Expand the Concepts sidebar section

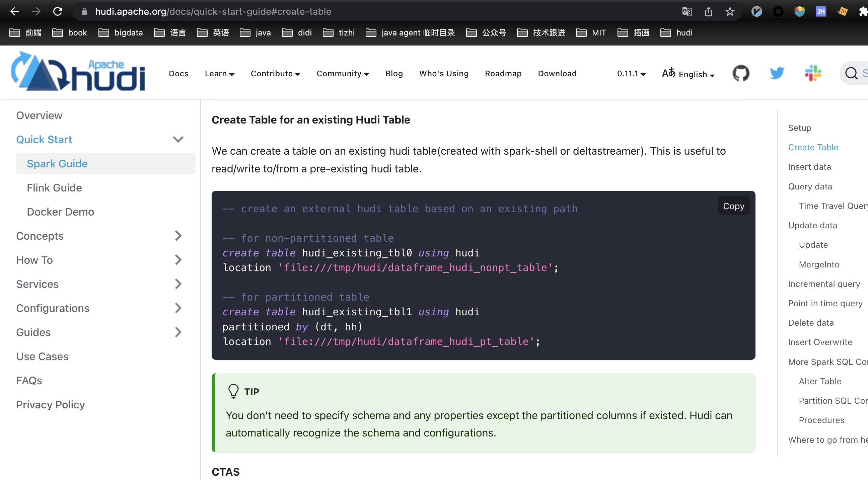(178, 236)
